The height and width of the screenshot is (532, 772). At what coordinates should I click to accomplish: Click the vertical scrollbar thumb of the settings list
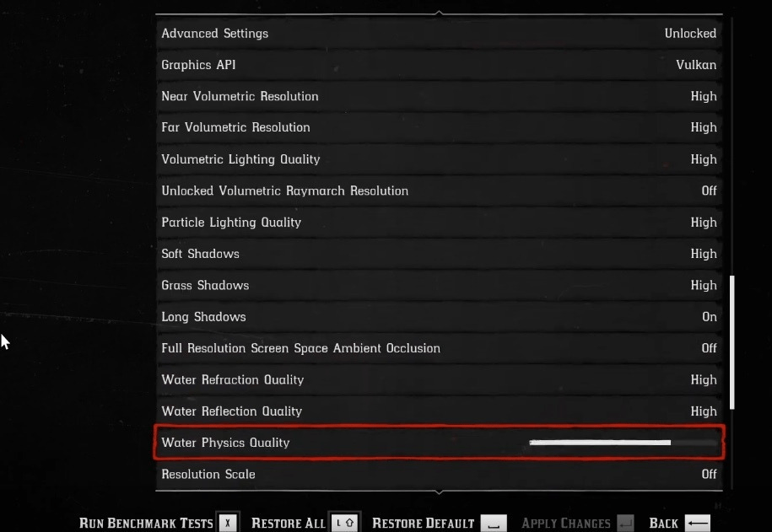click(x=732, y=342)
